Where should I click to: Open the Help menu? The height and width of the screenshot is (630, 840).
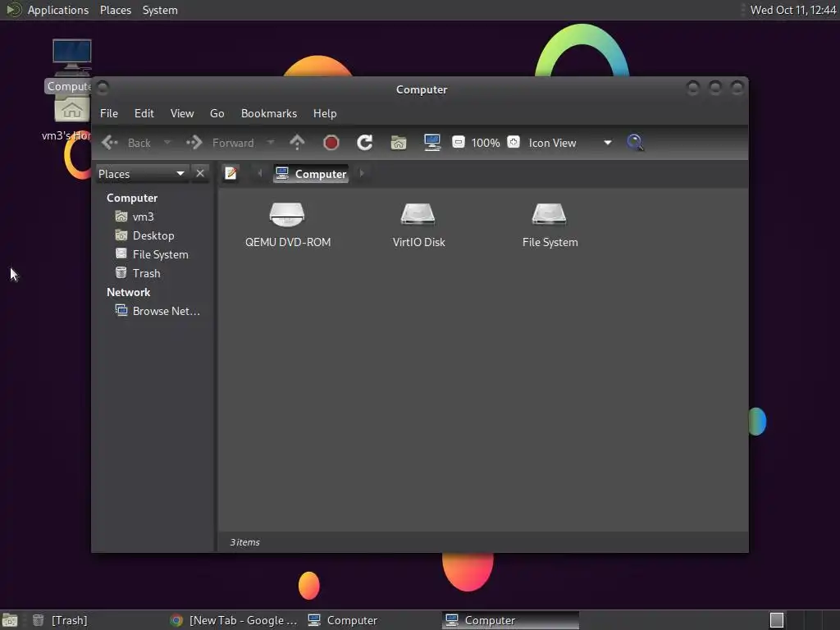325,113
